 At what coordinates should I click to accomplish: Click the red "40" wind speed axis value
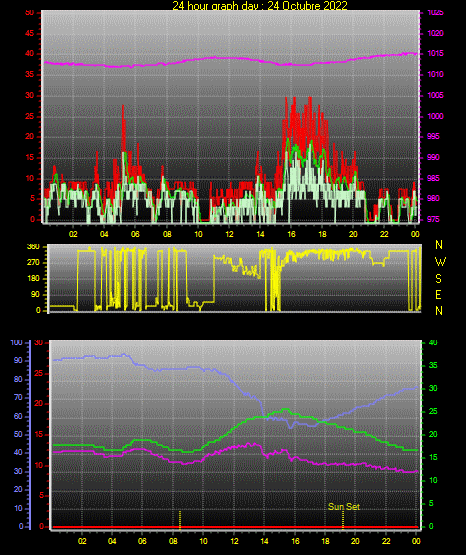(x=30, y=54)
